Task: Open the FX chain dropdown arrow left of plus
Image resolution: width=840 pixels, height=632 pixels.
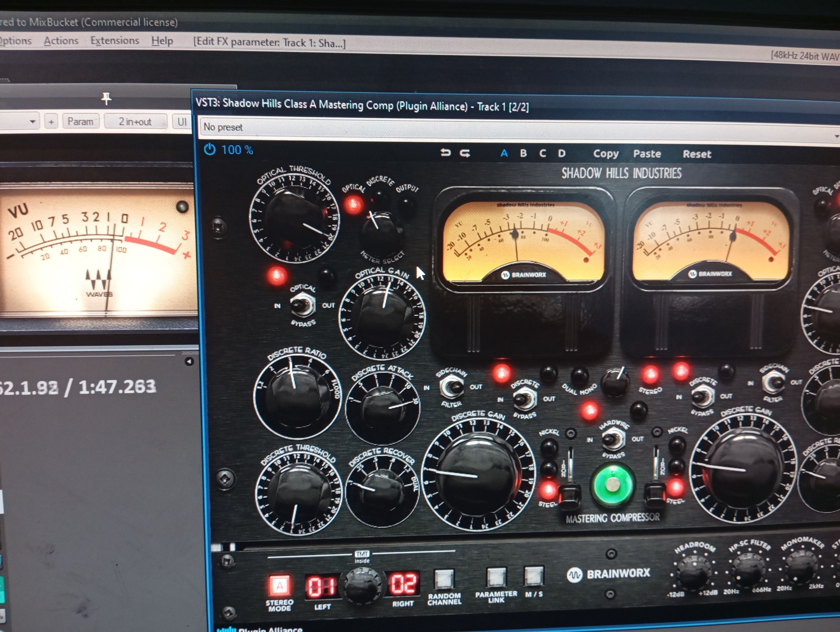Action: pos(33,122)
